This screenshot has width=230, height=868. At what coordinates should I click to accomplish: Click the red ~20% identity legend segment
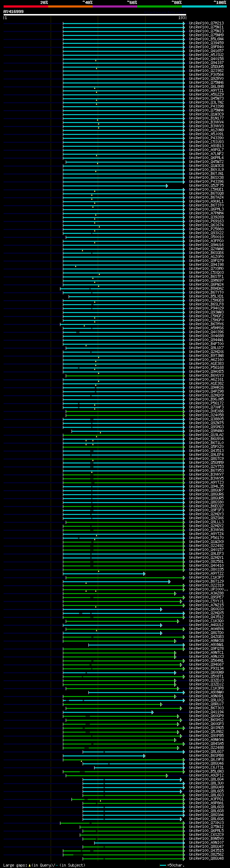coord(26,6)
